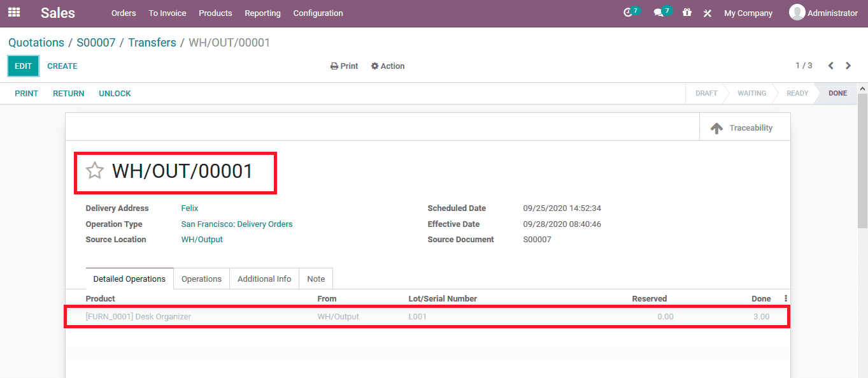Open the Orders menu
Viewport: 868px width, 378px height.
(124, 13)
